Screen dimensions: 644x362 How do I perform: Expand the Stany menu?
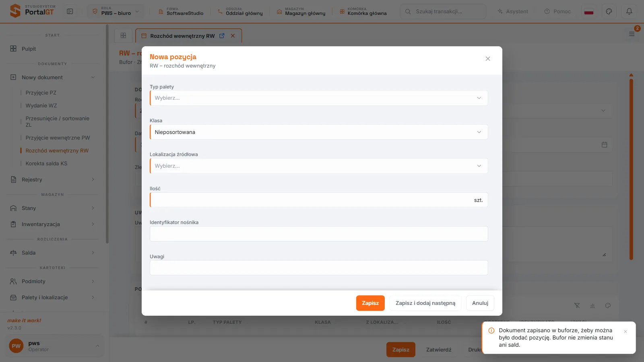[53, 208]
